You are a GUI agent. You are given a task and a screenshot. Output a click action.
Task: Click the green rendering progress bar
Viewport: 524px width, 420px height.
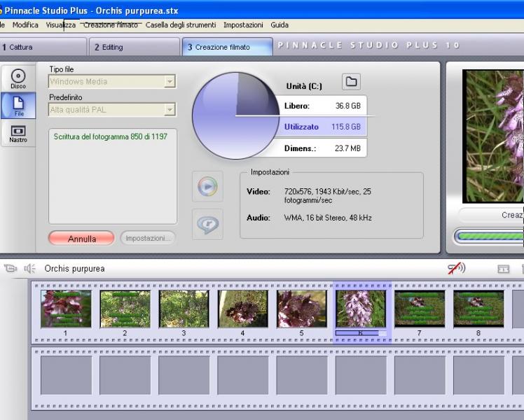tap(490, 236)
